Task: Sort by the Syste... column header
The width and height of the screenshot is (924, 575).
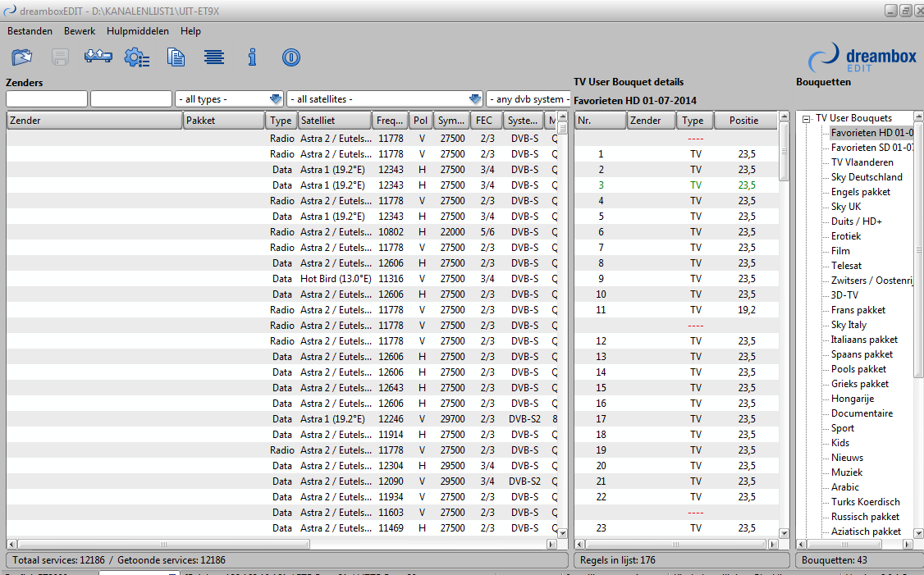Action: click(x=524, y=121)
